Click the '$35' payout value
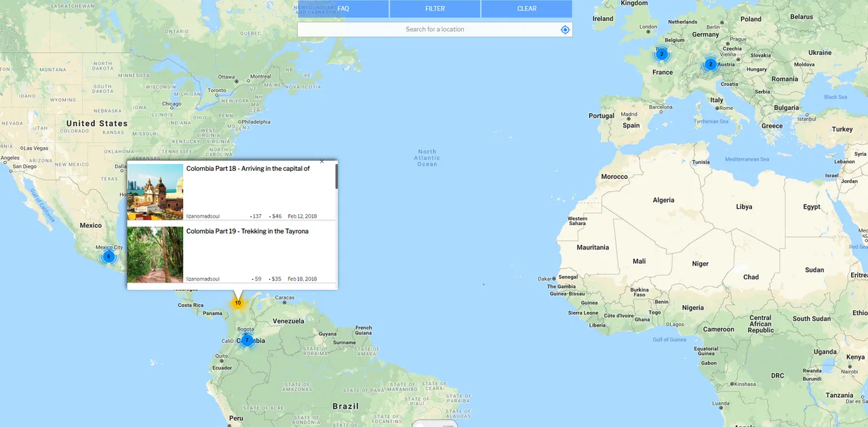Viewport: 868px width, 427px height. click(x=277, y=279)
